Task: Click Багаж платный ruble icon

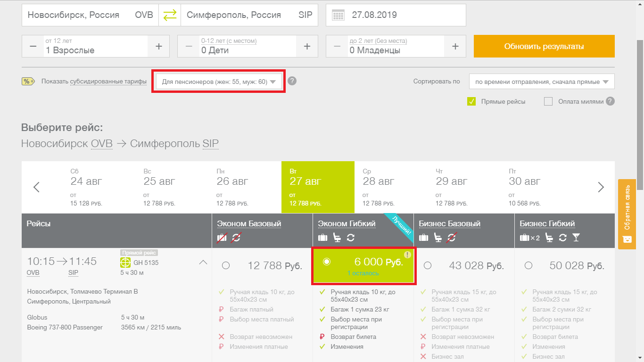Action: pyautogui.click(x=222, y=310)
